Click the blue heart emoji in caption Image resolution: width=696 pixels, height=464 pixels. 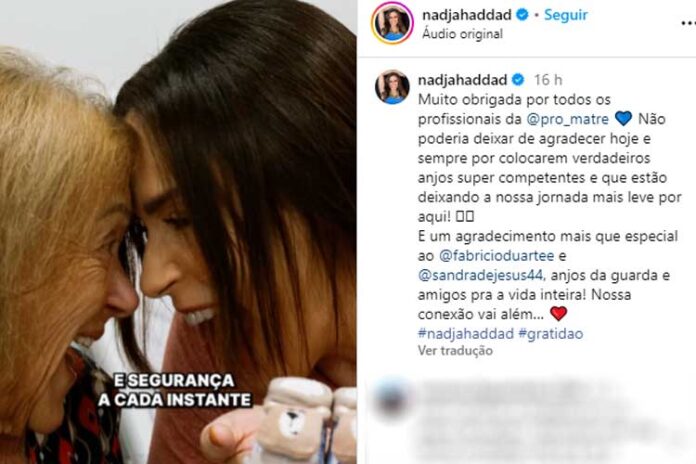(624, 119)
